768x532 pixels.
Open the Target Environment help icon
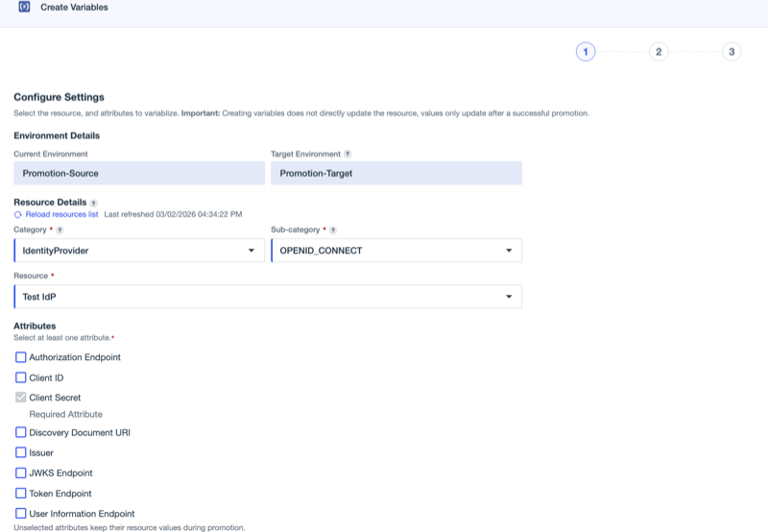coord(348,154)
